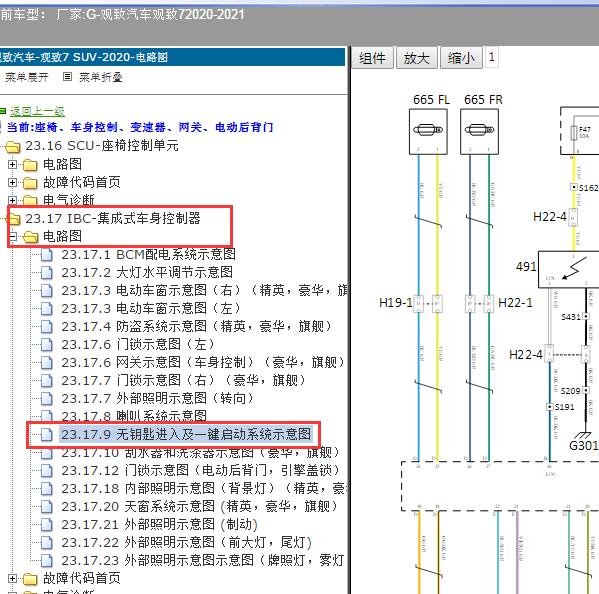
Task: Click document icon of 23.17.22 外部照明示意图
Action: click(47, 542)
